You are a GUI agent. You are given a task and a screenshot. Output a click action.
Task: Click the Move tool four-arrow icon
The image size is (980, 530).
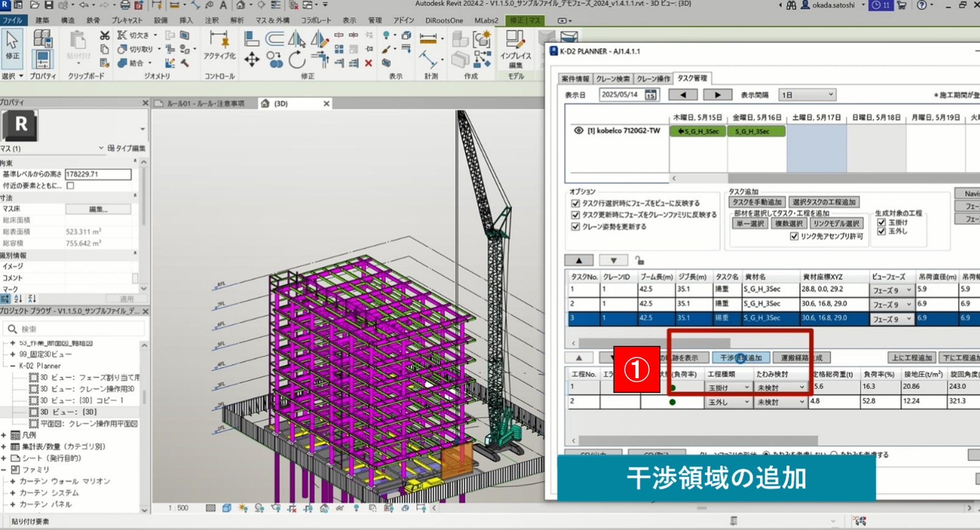pos(252,59)
